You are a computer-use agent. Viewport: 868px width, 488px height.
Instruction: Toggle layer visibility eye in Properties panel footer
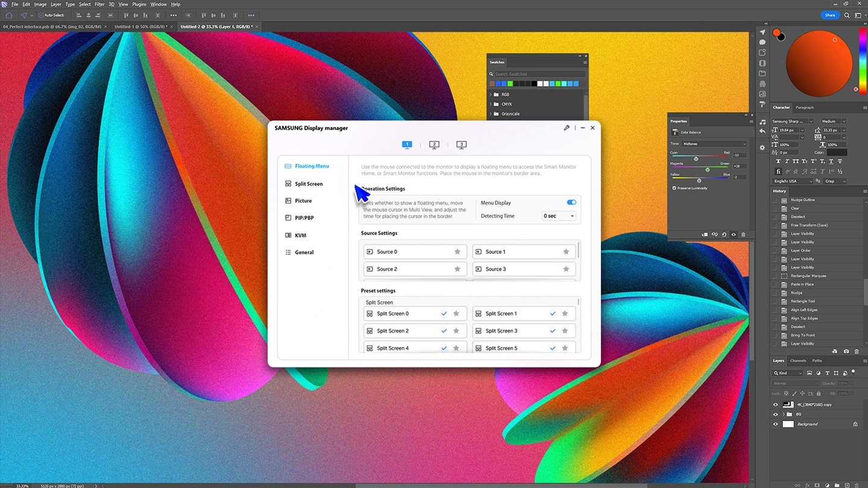(x=734, y=234)
